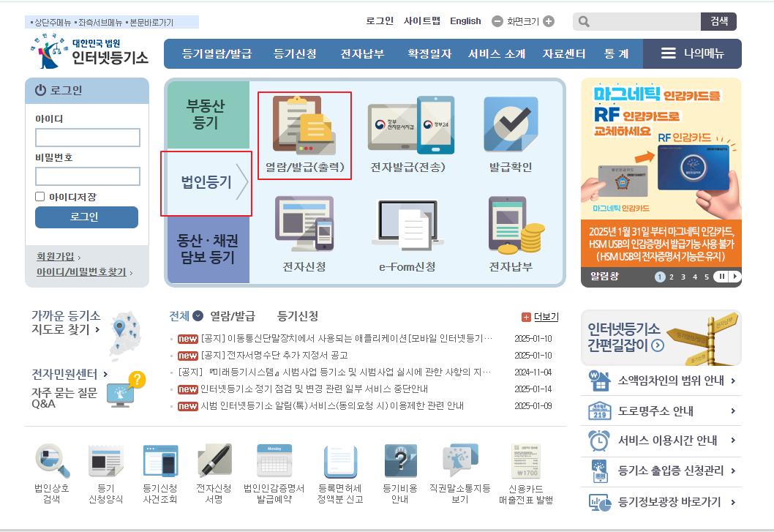
Task: Open 등기비용 안내 question icon
Action: coord(400,461)
